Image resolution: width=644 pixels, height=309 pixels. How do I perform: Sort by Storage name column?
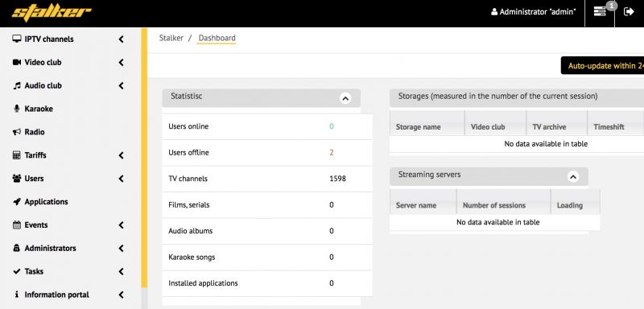427,123
